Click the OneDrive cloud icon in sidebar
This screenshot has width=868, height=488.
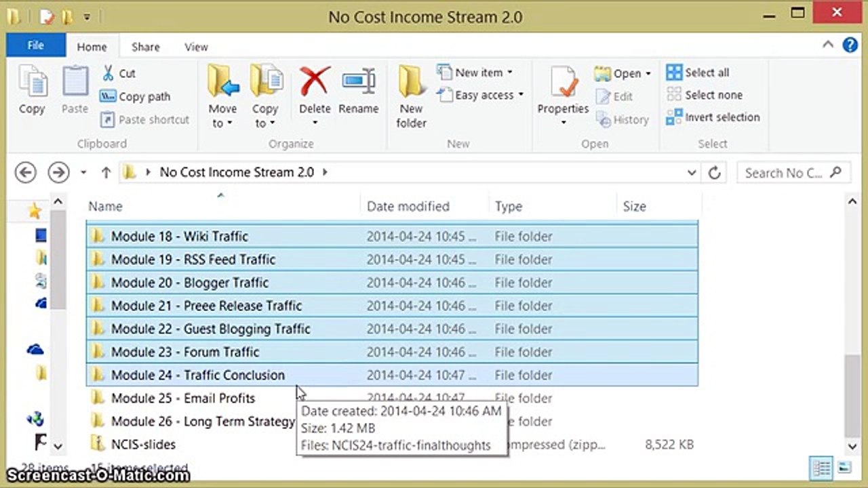click(x=35, y=349)
